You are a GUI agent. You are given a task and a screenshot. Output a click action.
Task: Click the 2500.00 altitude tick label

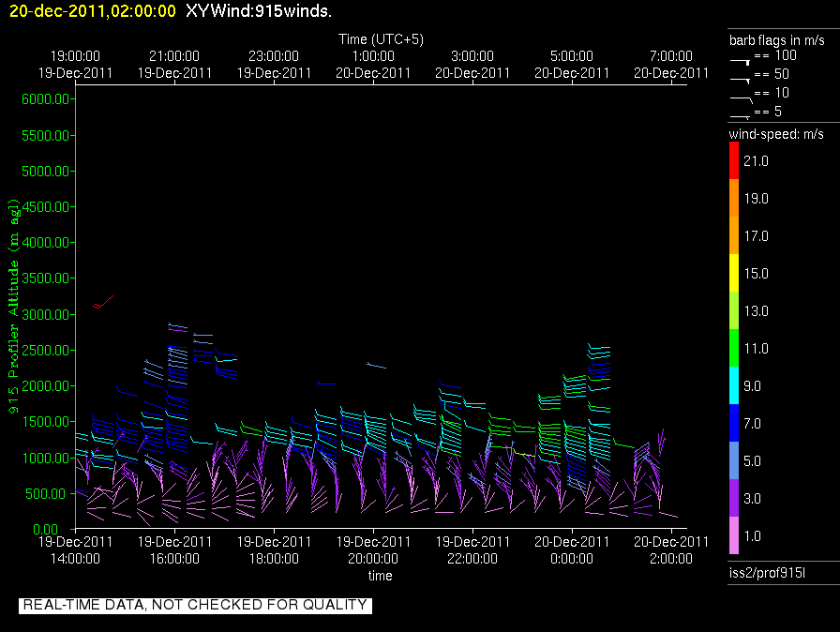(45, 351)
